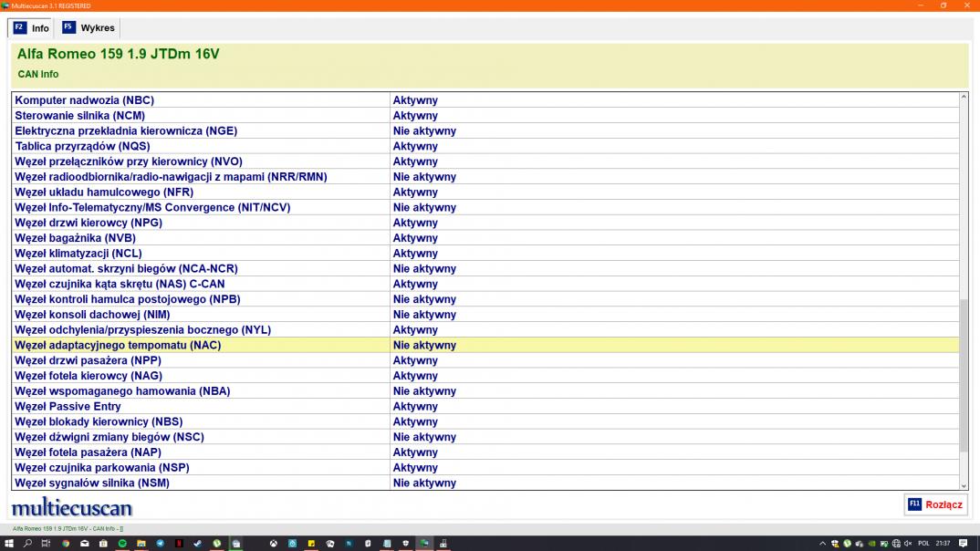Image resolution: width=980 pixels, height=551 pixels.
Task: Select row Węzeł klimatyzacji (NCL)
Action: (x=485, y=253)
